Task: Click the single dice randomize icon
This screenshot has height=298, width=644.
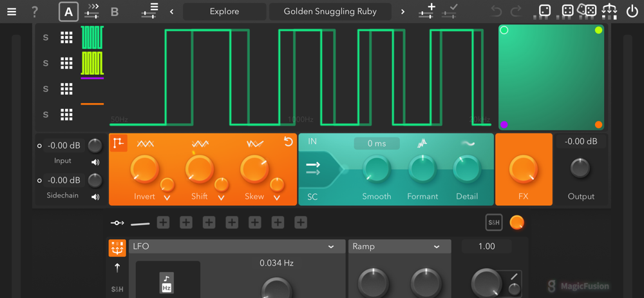Action: [x=544, y=11]
